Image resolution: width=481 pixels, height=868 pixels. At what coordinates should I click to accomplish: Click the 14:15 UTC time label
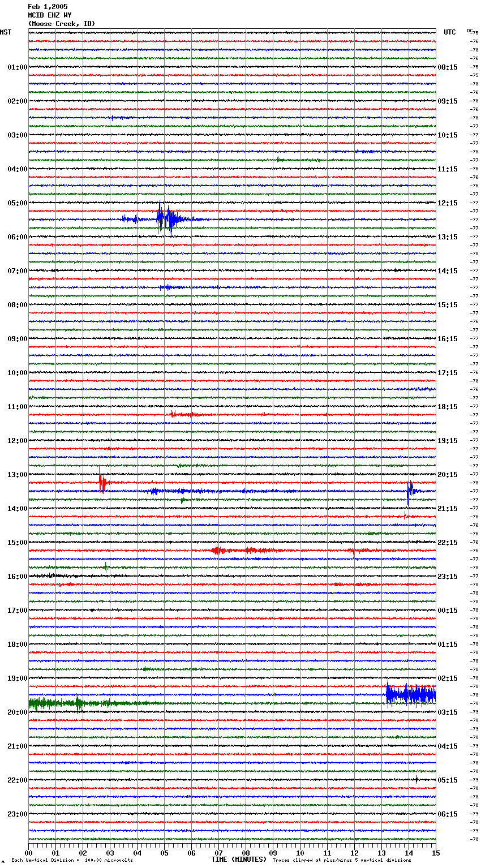[448, 271]
